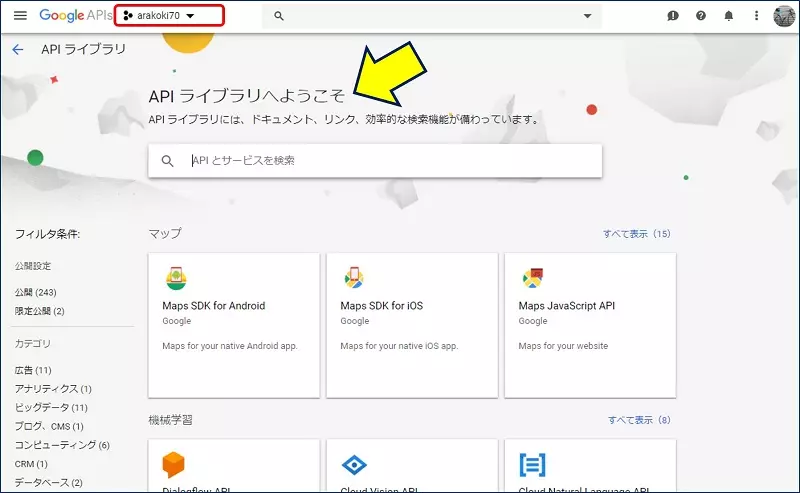The width and height of the screenshot is (800, 493).
Task: Click the 機械学習 section heading
Action: (x=170, y=420)
